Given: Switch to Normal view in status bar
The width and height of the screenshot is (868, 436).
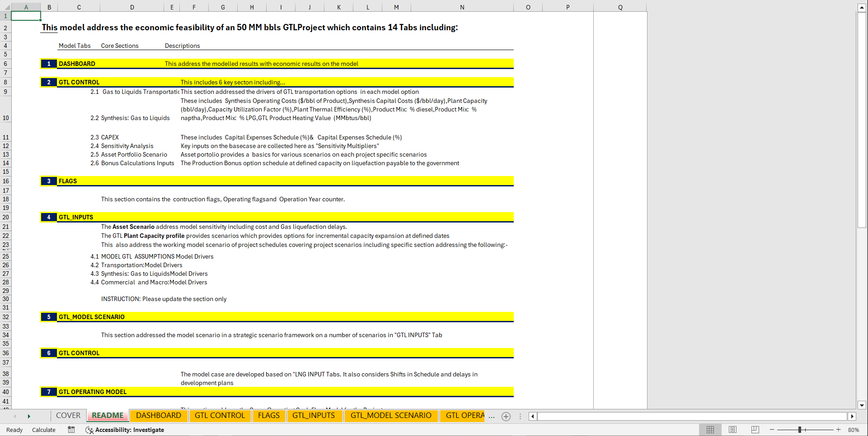Looking at the screenshot, I should [x=710, y=430].
